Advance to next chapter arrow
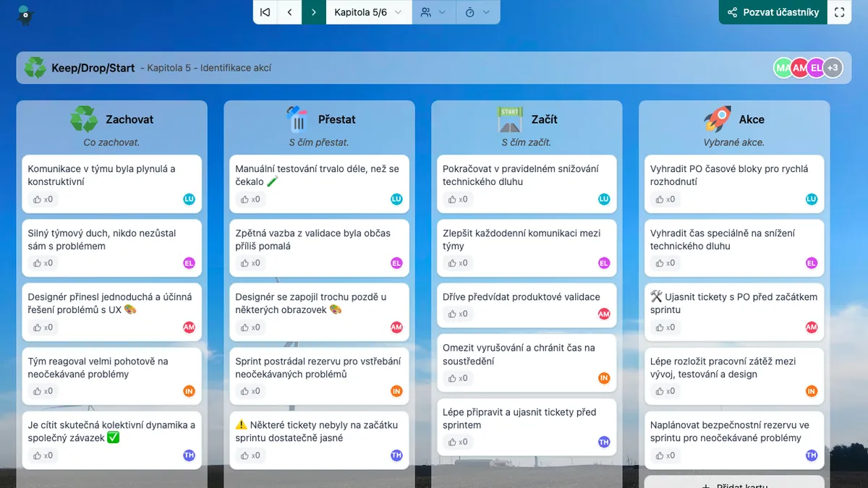 (313, 12)
